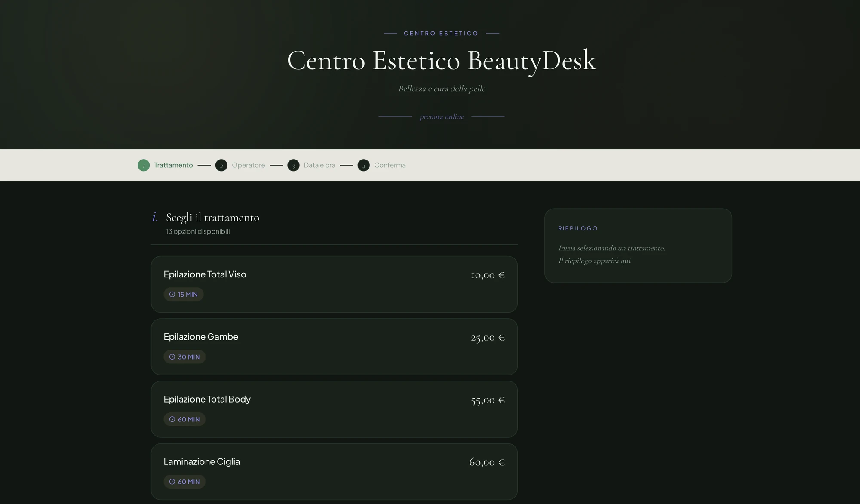Click '13 opzioni disponibili' text

(x=198, y=231)
